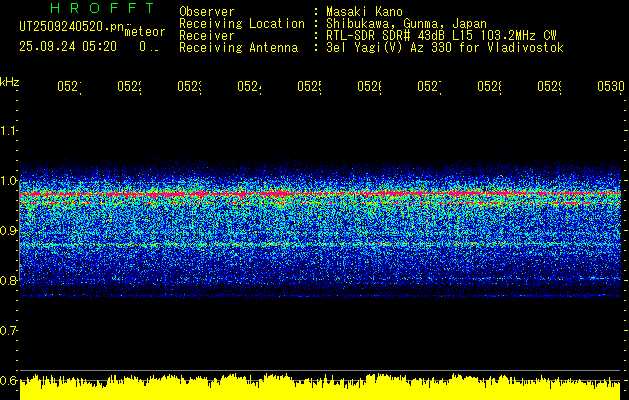Click the meteor label under filename
The image size is (629, 400).
(x=145, y=32)
